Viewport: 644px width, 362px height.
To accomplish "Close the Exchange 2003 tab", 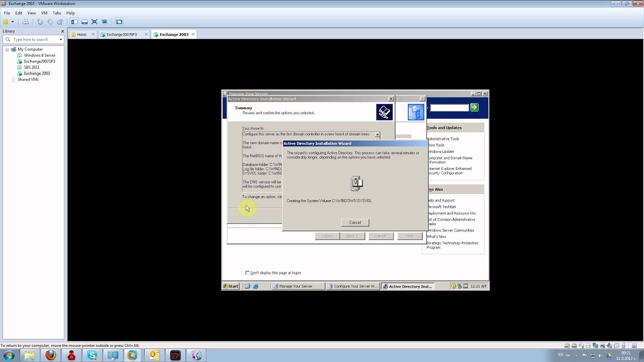I will (193, 34).
